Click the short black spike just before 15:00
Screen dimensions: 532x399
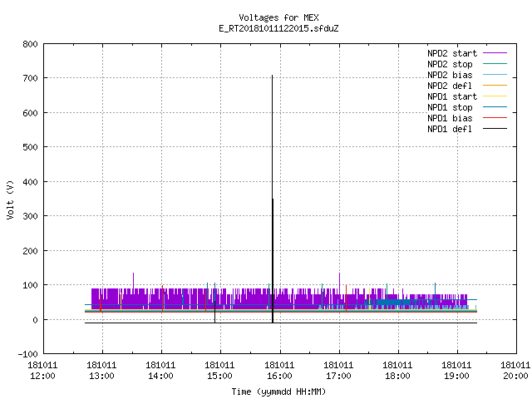click(214, 310)
